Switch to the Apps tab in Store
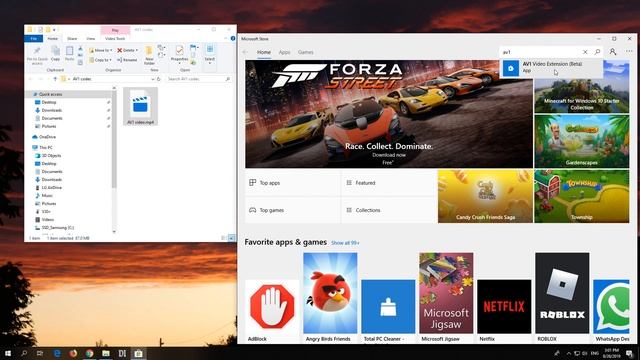 coord(284,52)
